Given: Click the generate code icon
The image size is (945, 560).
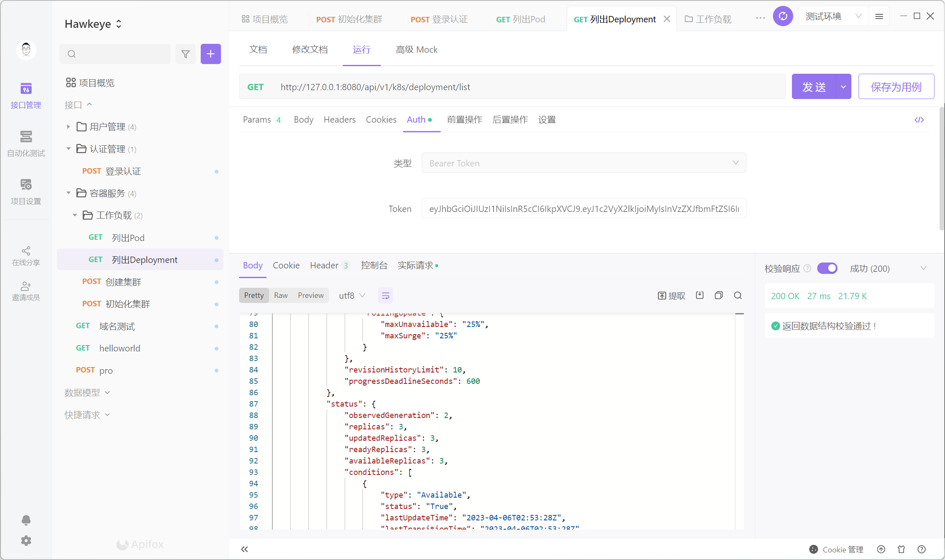Looking at the screenshot, I should 919,120.
